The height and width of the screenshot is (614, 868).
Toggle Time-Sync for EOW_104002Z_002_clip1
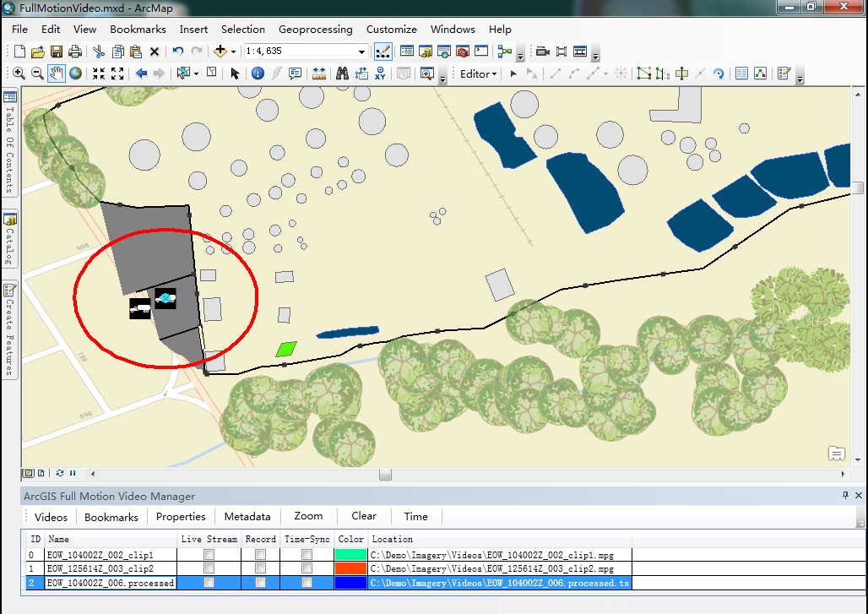tap(307, 554)
